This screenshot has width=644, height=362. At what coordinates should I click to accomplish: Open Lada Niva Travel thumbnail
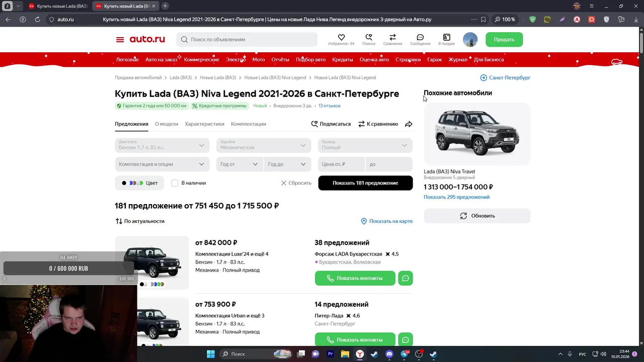point(477,134)
